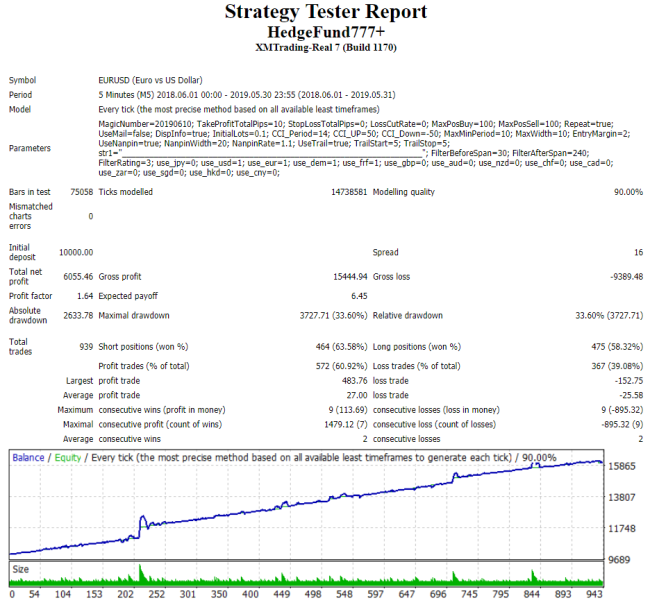The image size is (650, 605).
Task: Click the Maximal drawdown value 3727.71 (33.60%)
Action: click(333, 316)
